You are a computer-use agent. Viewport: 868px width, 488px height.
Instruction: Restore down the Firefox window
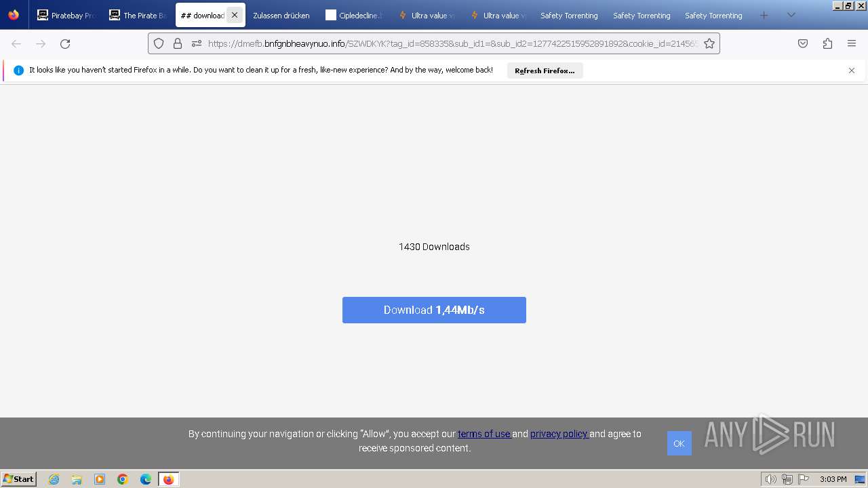click(848, 5)
